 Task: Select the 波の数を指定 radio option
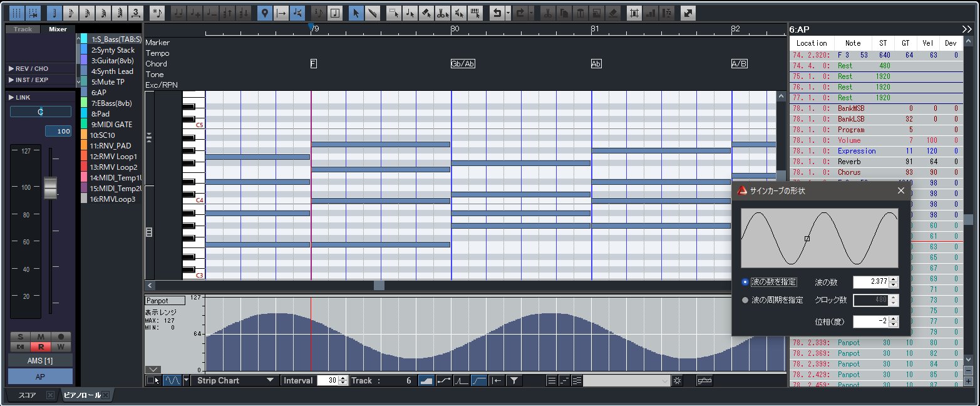tap(745, 282)
